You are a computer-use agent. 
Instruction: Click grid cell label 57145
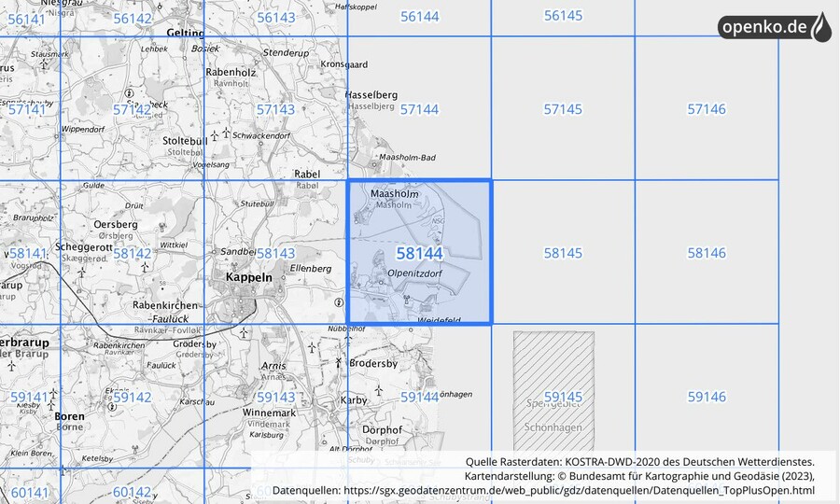(563, 109)
